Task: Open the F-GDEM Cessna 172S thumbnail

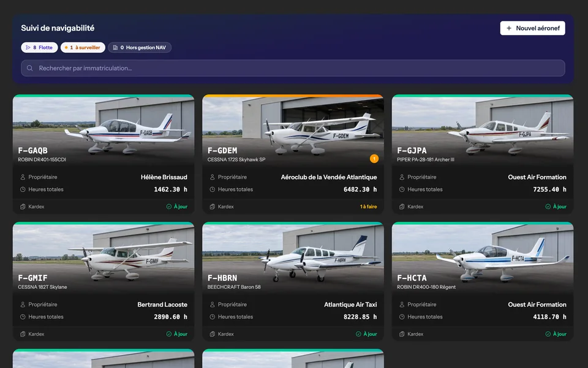Action: [x=293, y=130]
